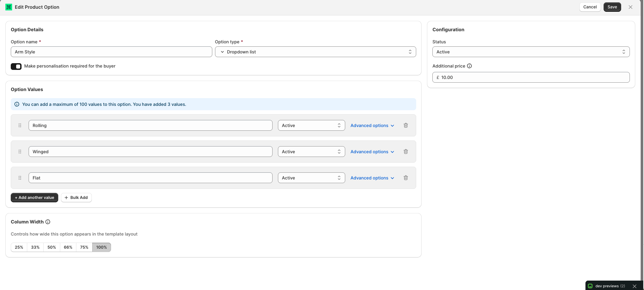This screenshot has width=644, height=290.
Task: Click the Save button
Action: tap(612, 7)
